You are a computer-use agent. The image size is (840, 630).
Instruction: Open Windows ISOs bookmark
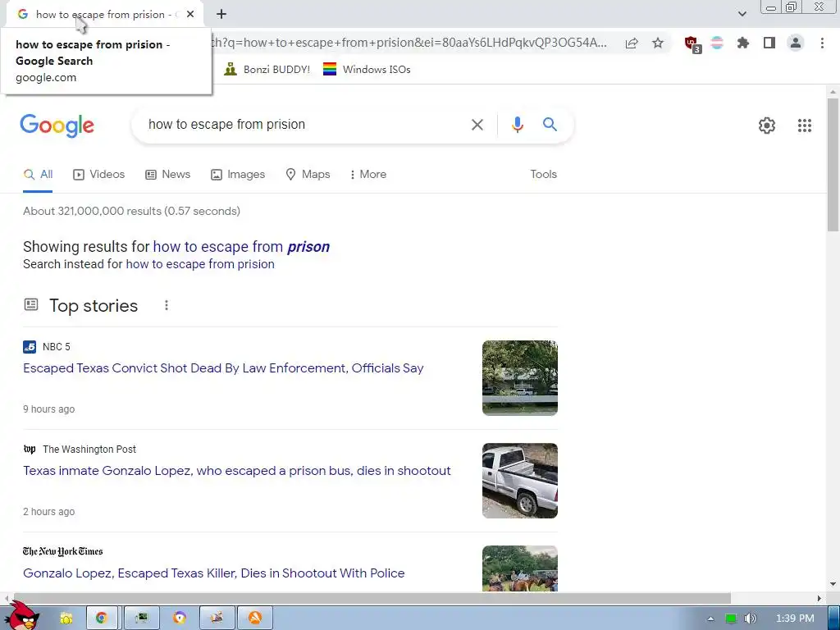coord(367,70)
